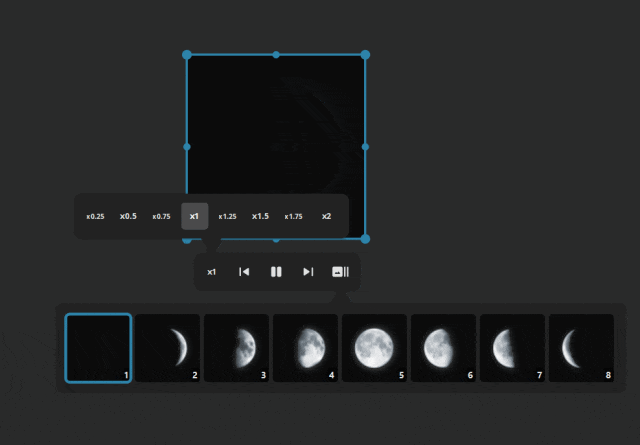
Task: Choose the x0.75 speed option
Action: click(x=161, y=216)
